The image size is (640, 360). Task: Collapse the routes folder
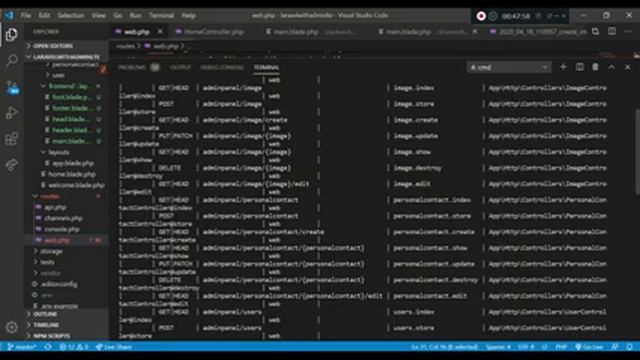[x=50, y=196]
